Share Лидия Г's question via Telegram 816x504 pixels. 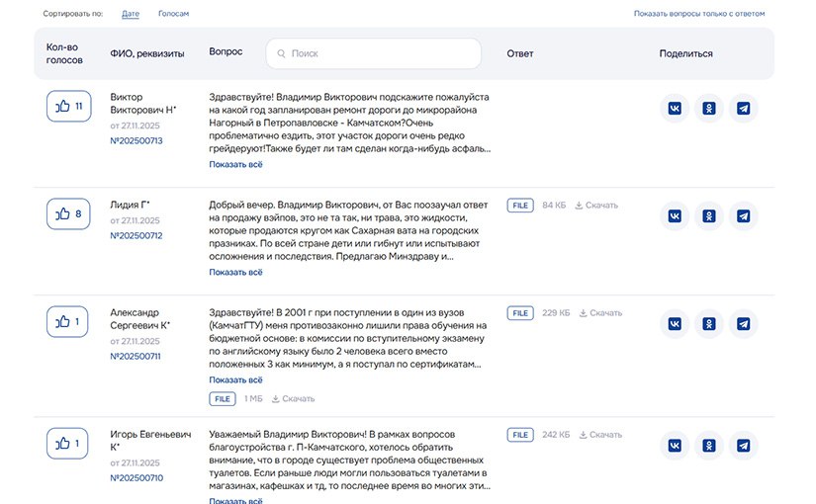click(x=743, y=215)
